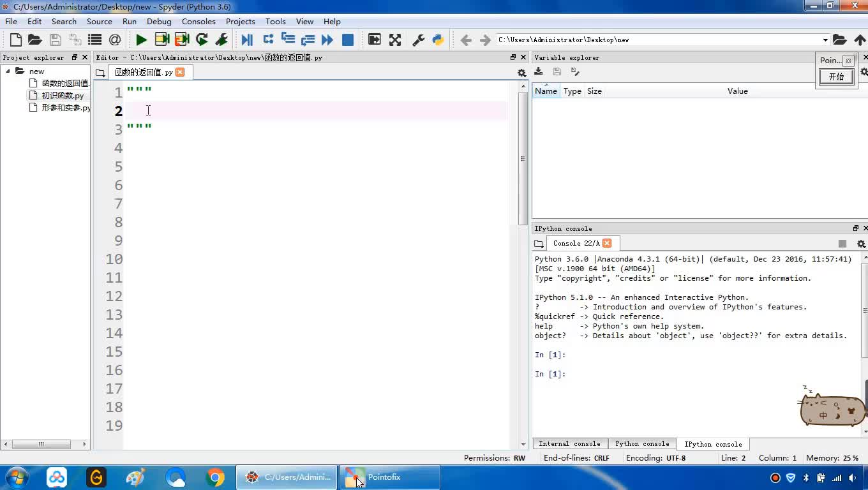868x490 pixels.
Task: Open Preferences with the wrench icon
Action: click(x=419, y=40)
